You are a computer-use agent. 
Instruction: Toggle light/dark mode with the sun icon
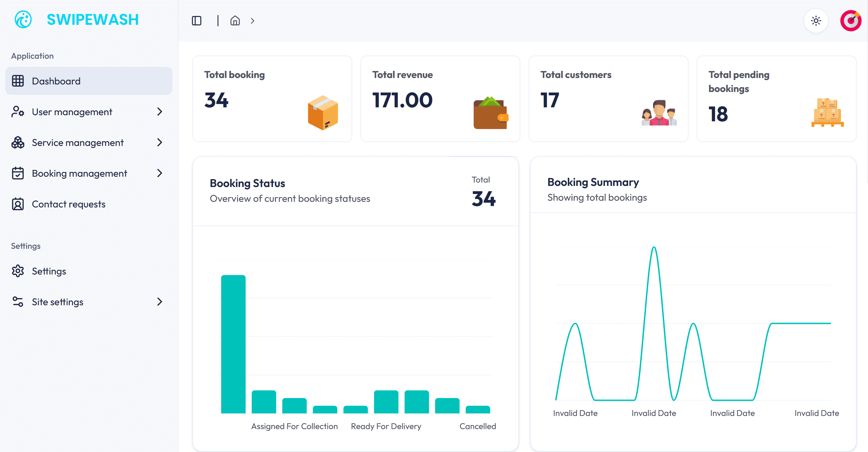tap(816, 21)
